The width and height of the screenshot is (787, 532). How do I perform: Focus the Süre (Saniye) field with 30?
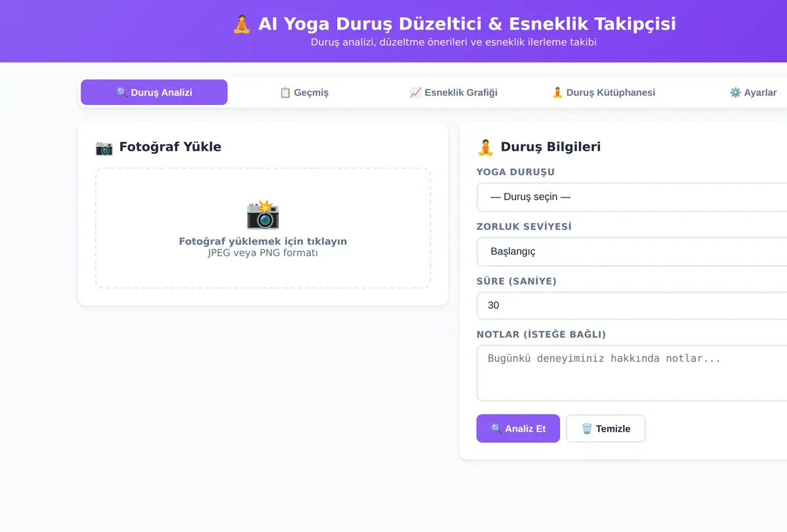click(x=632, y=305)
